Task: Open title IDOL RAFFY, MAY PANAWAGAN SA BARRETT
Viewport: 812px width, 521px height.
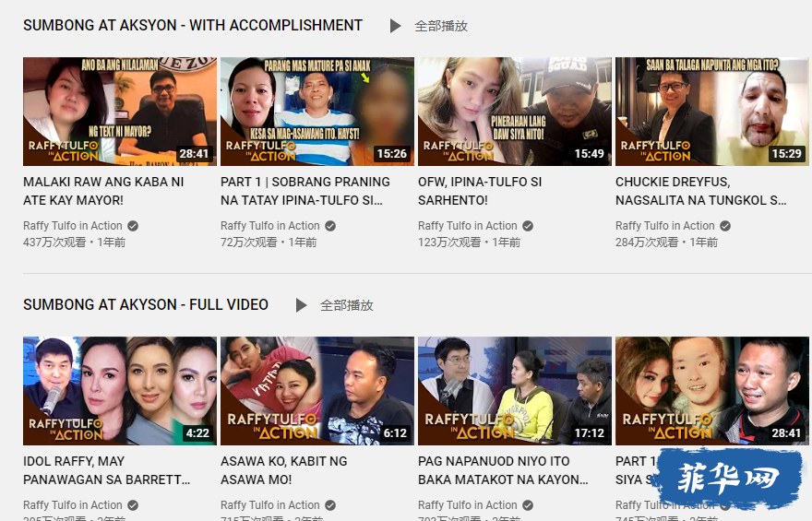Action: click(107, 470)
